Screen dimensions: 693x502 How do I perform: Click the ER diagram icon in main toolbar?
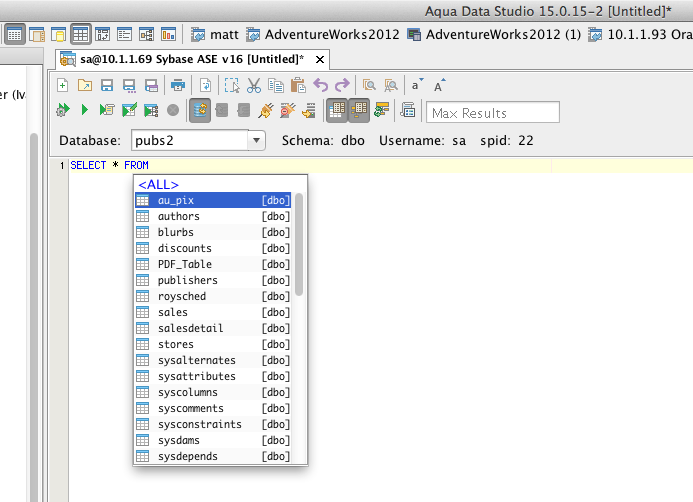coord(146,34)
